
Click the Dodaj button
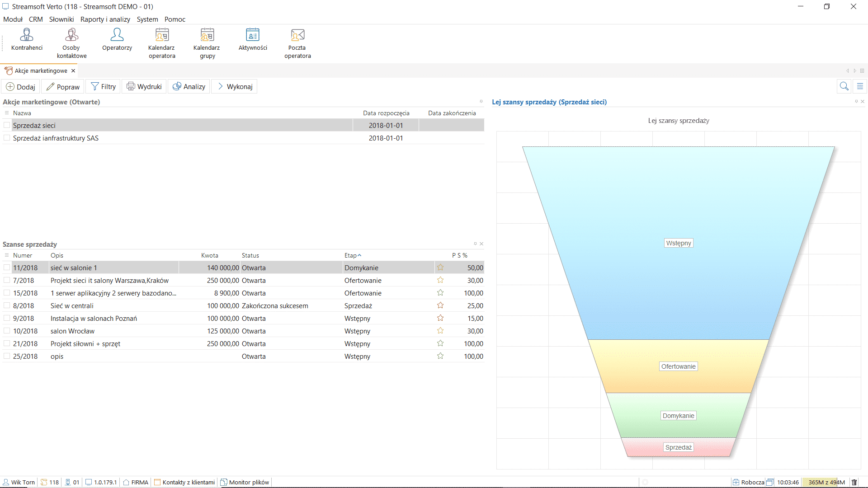[x=20, y=86]
